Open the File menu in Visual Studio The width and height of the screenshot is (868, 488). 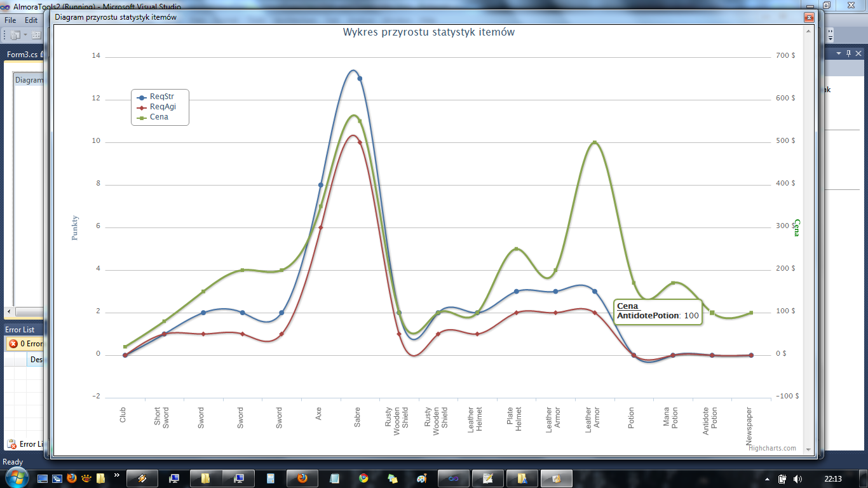[x=10, y=20]
